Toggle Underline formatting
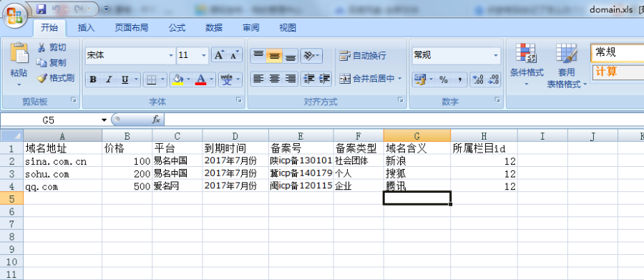The height and width of the screenshot is (280, 644). [125, 79]
